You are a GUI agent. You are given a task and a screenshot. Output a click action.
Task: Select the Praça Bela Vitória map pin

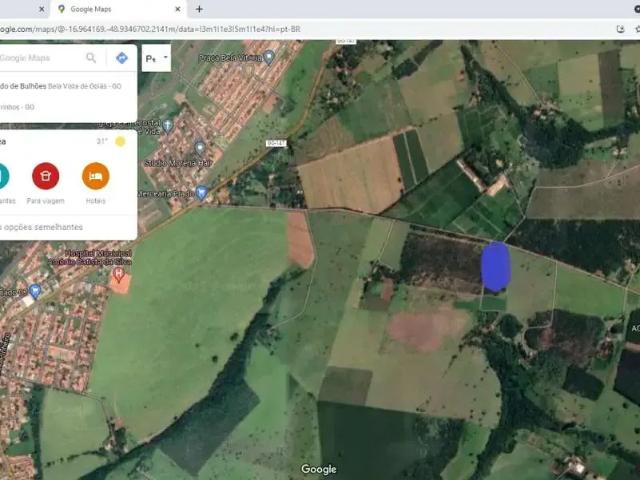pos(269,57)
